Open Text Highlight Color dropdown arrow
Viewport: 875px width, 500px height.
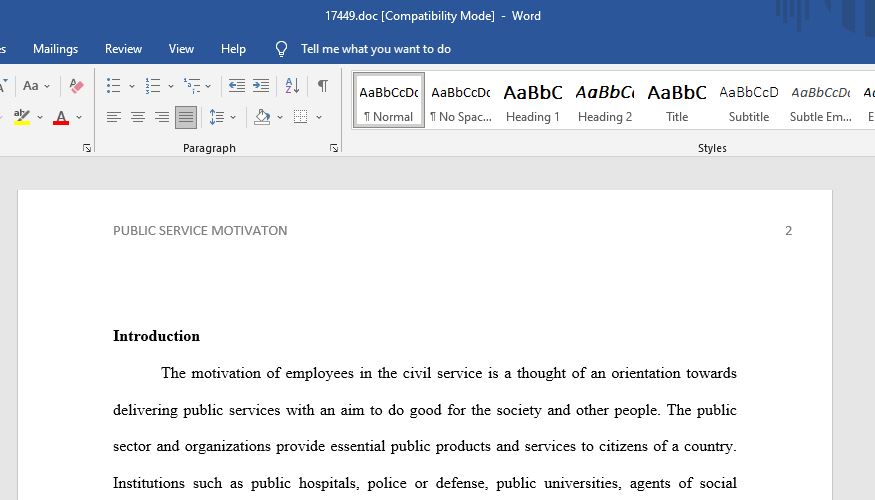click(x=40, y=117)
